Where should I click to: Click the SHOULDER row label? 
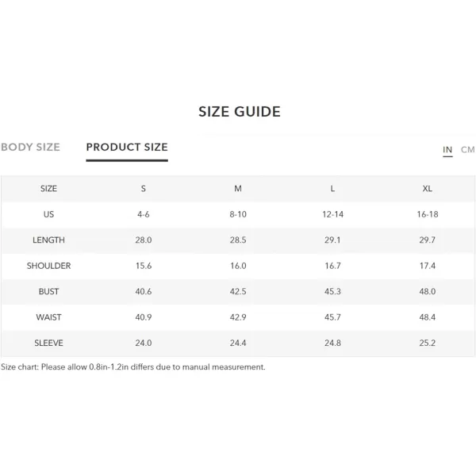pos(48,266)
